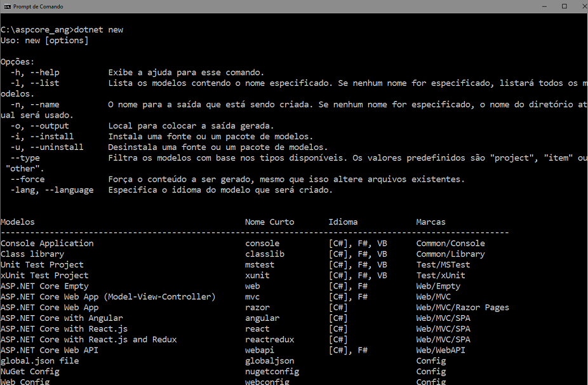The width and height of the screenshot is (588, 385).
Task: Select the '-lang, --language' option text
Action: tap(51, 190)
